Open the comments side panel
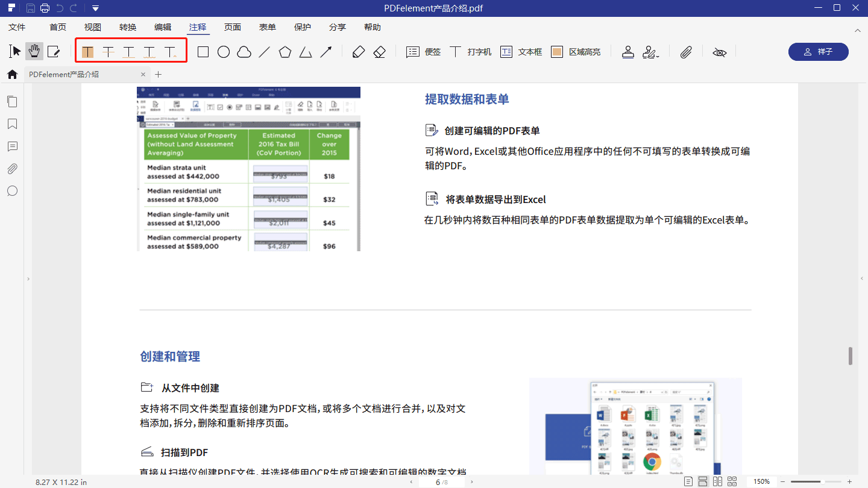This screenshot has height=488, width=868. coord(12,146)
